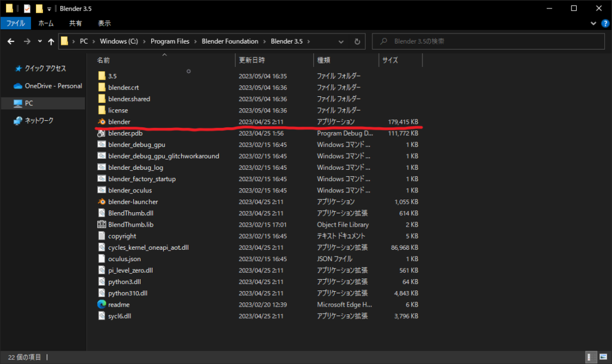
Task: Click the blender-launcher application icon
Action: [x=102, y=201]
